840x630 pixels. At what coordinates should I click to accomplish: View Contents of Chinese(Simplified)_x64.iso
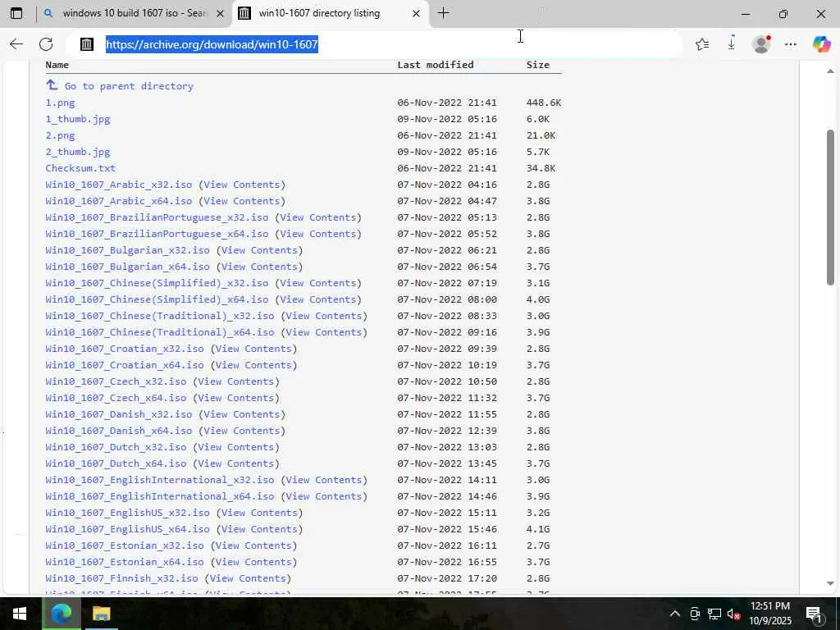click(318, 299)
